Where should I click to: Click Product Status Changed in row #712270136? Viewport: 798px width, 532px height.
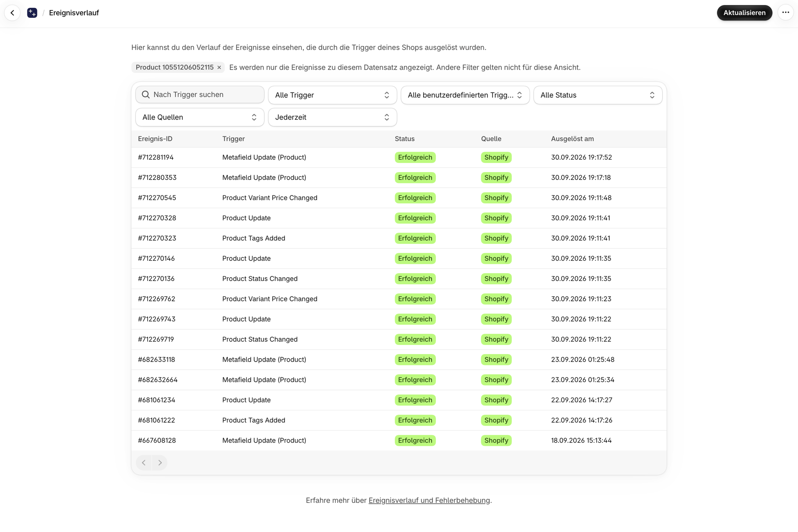260,278
